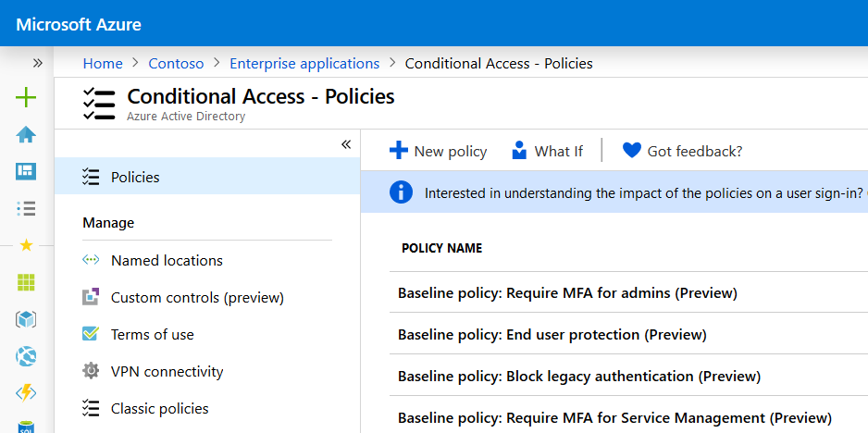
Task: Click the What If button label
Action: pos(558,151)
